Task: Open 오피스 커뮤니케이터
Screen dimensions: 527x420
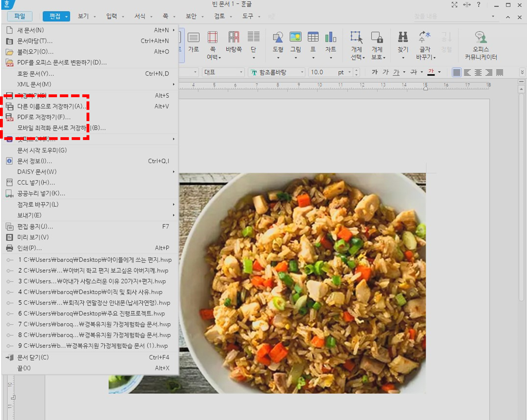Action: pos(480,45)
